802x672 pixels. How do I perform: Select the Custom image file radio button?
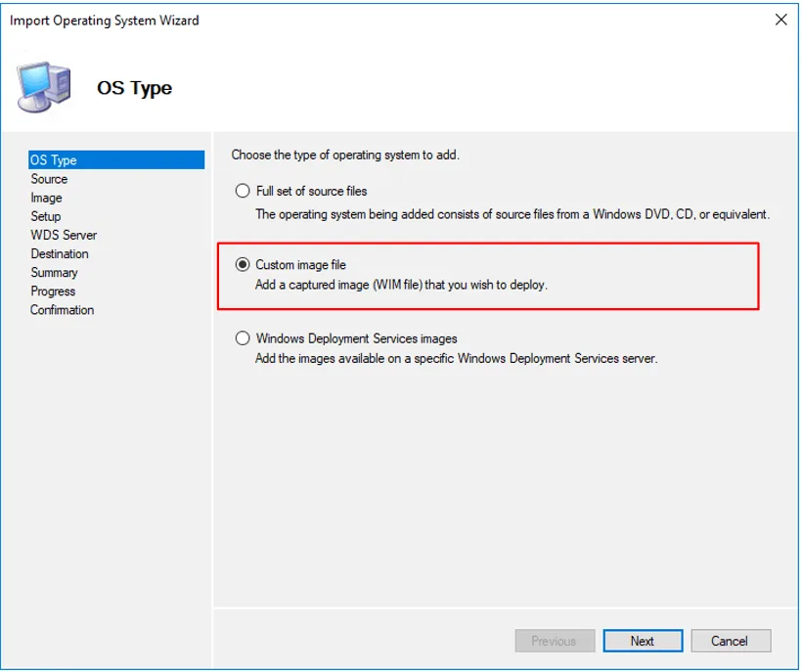[243, 264]
